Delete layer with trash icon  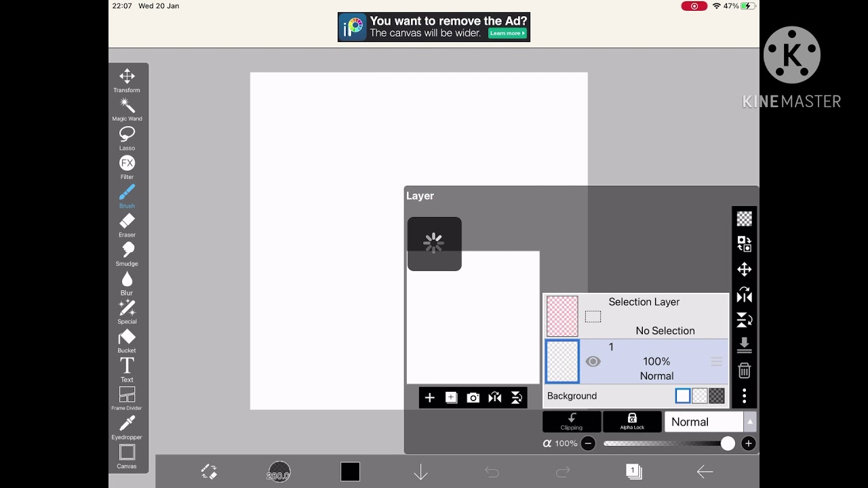[744, 371]
